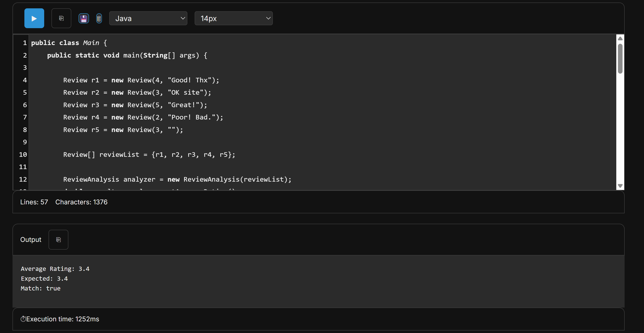
Task: Click the empty line 9 in the editor
Action: coord(150,142)
